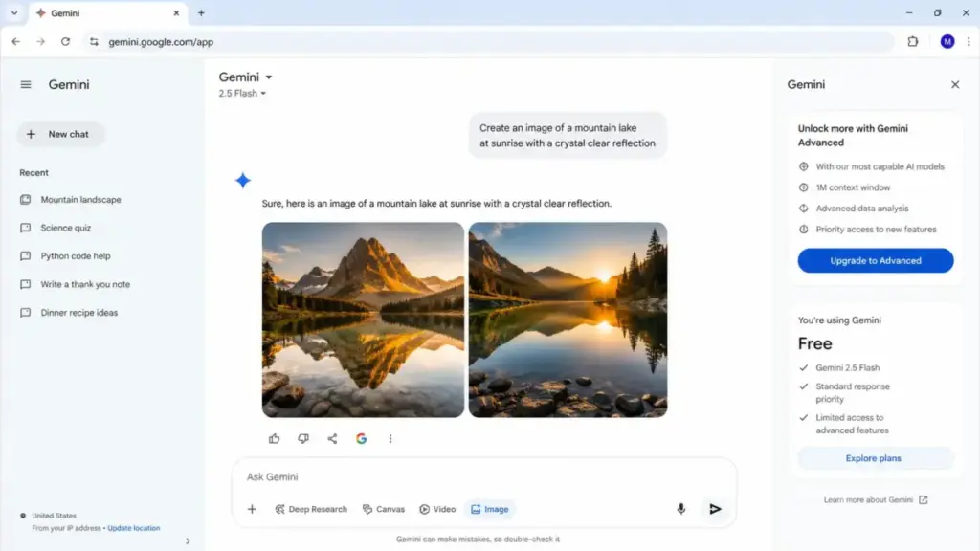Click 'Priority access to new features' text
The height and width of the screenshot is (551, 980).
[x=877, y=230]
